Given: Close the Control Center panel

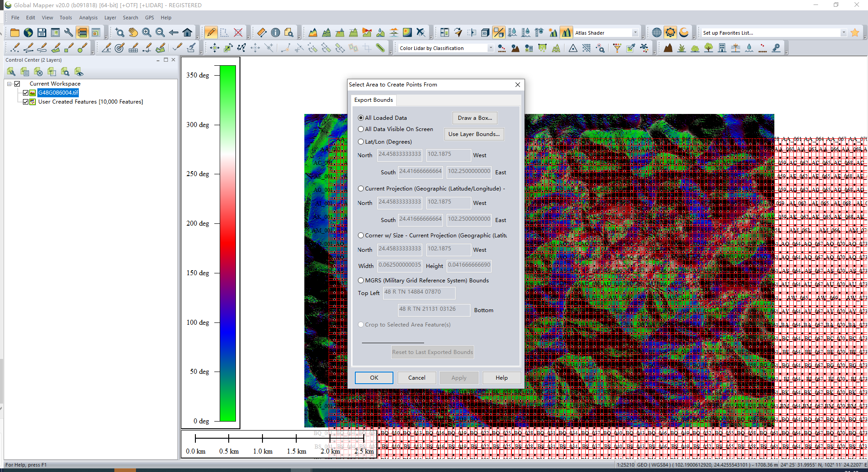Looking at the screenshot, I should pos(173,60).
